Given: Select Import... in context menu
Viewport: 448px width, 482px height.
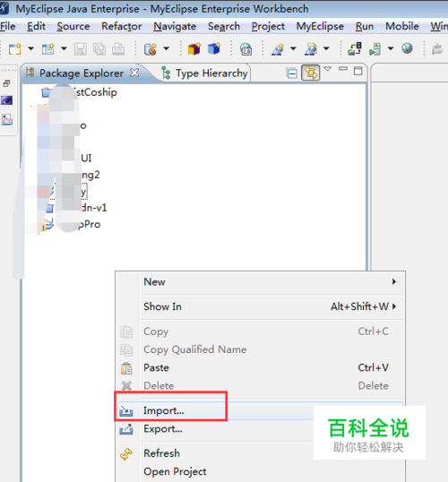Looking at the screenshot, I should (x=261, y=410).
